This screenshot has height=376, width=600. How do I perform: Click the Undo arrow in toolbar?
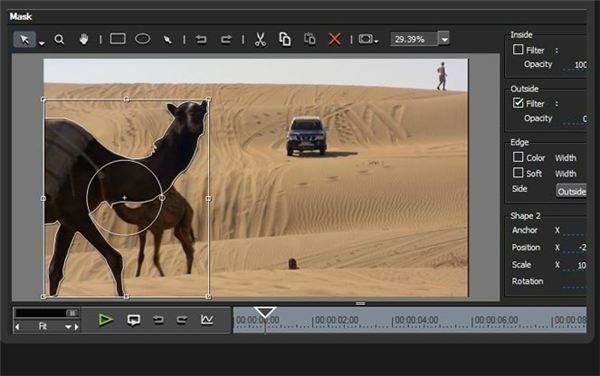[201, 39]
